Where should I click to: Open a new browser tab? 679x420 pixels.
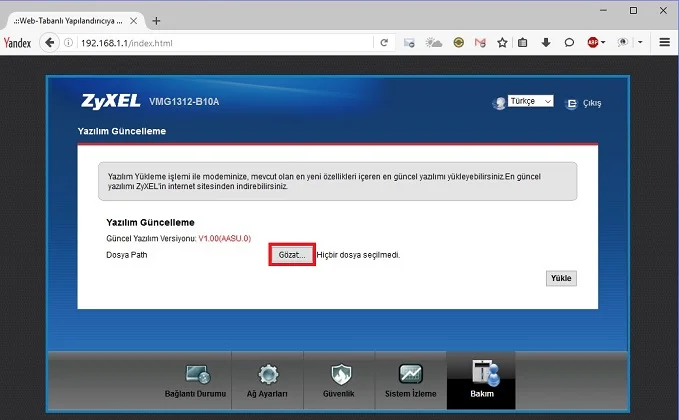click(x=156, y=20)
